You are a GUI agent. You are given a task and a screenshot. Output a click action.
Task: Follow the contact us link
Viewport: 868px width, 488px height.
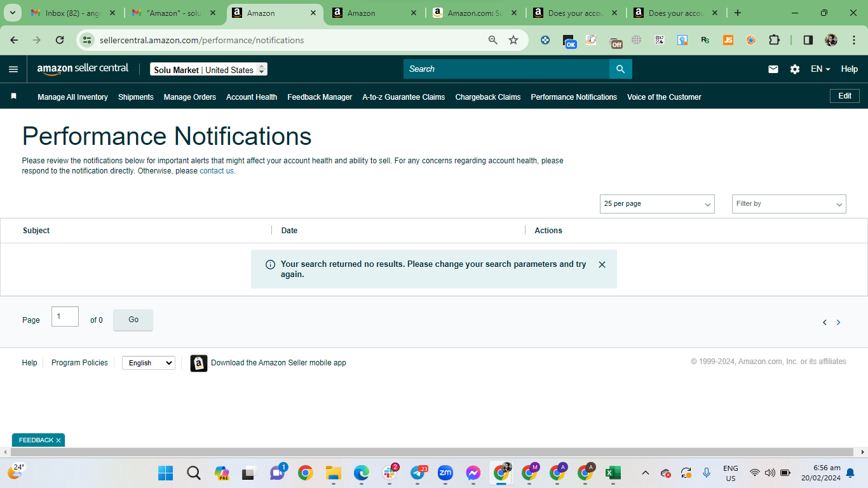[217, 171]
